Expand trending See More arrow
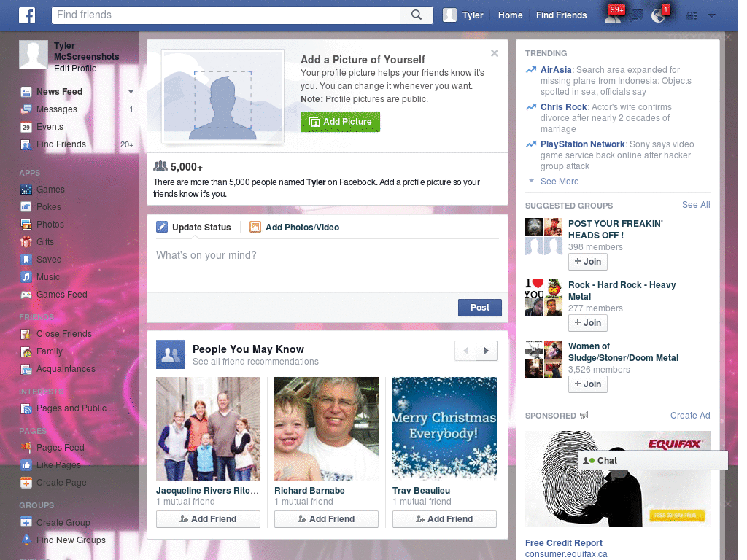 click(531, 181)
